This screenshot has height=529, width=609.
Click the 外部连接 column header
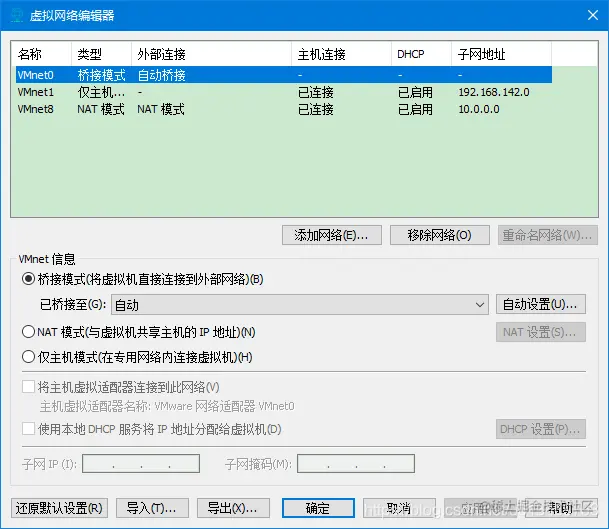click(211, 54)
